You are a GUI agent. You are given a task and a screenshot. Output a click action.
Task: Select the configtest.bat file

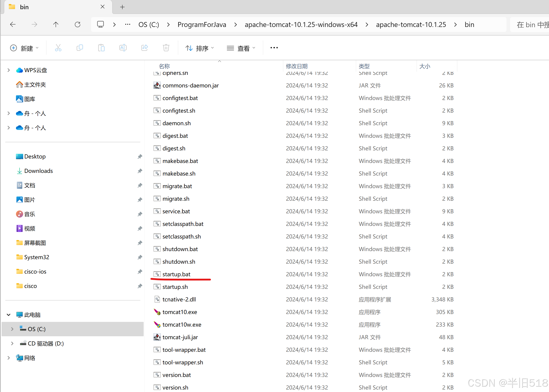(180, 98)
